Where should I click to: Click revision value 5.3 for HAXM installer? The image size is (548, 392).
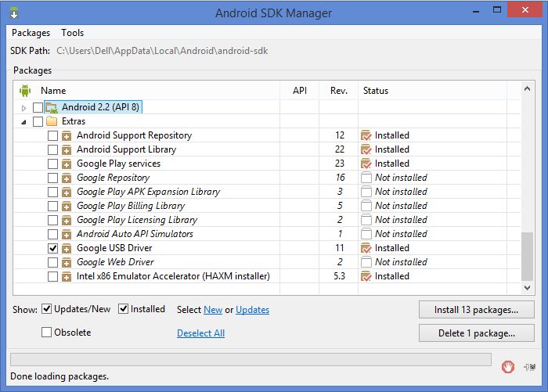339,276
